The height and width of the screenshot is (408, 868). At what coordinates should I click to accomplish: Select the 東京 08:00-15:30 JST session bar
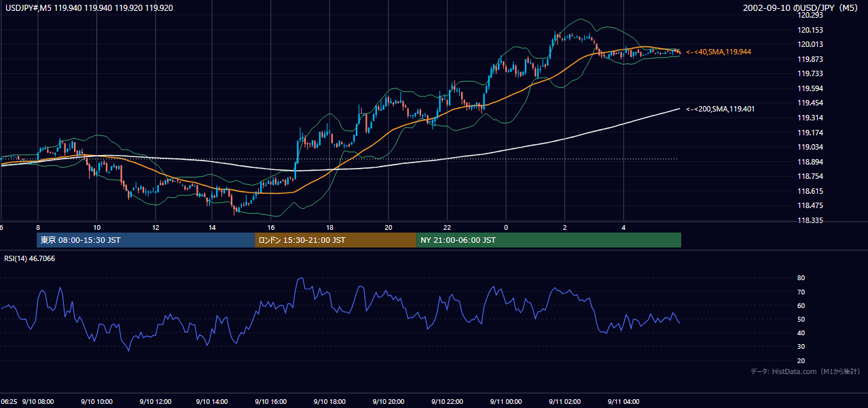pos(145,240)
